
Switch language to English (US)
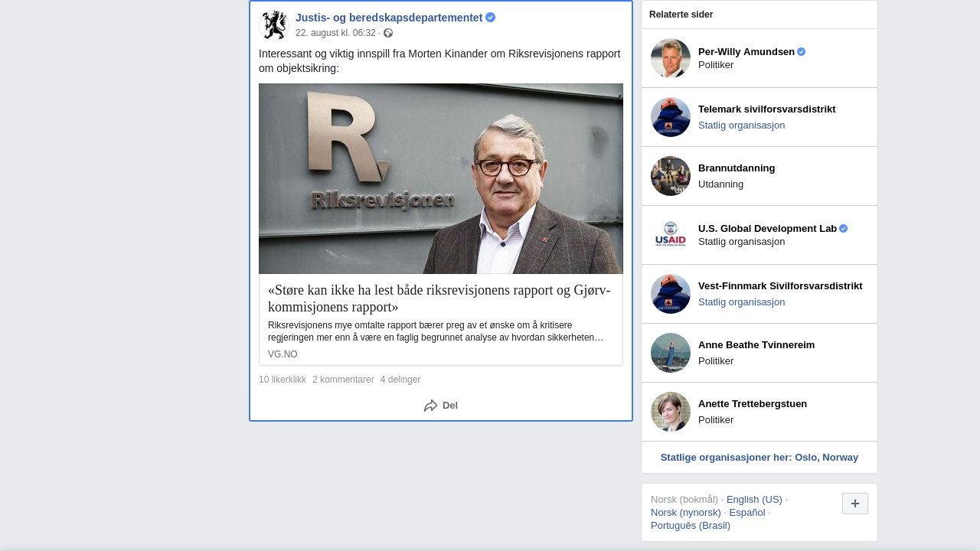point(754,500)
